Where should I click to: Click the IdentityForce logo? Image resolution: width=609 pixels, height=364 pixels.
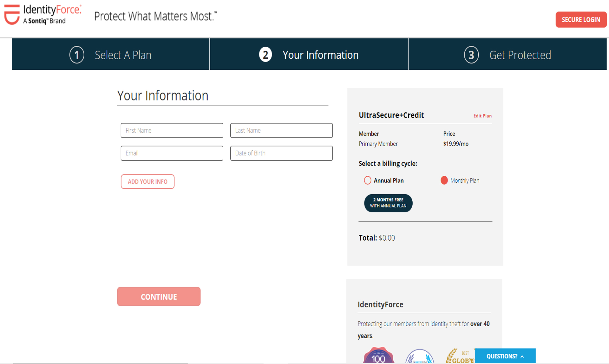point(43,15)
